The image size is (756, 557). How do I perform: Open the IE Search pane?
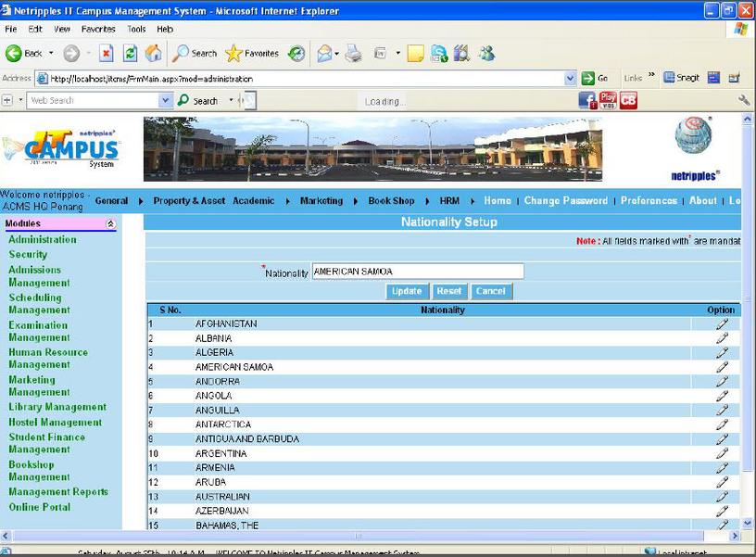point(195,53)
